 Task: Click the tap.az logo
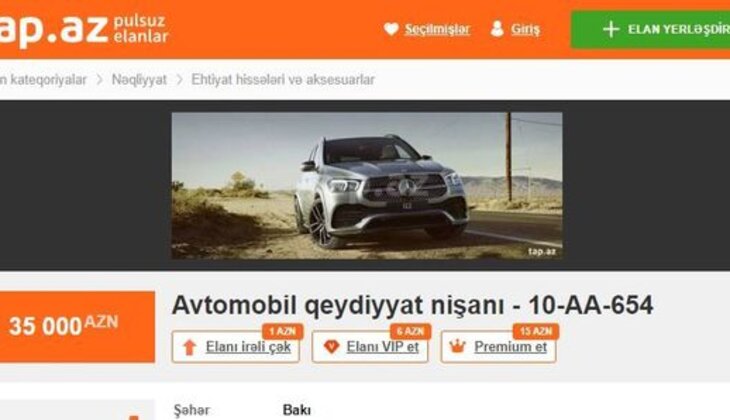pos(84,29)
